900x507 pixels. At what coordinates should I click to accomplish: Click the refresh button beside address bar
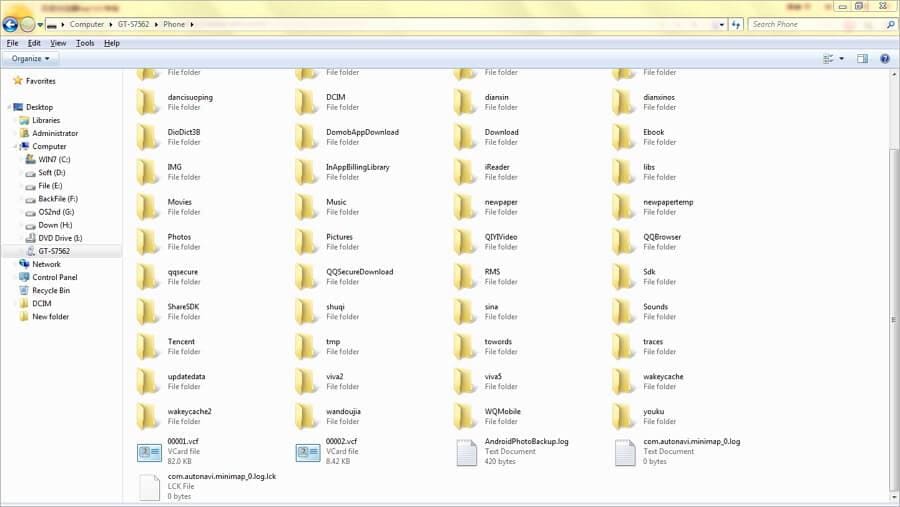(x=736, y=25)
